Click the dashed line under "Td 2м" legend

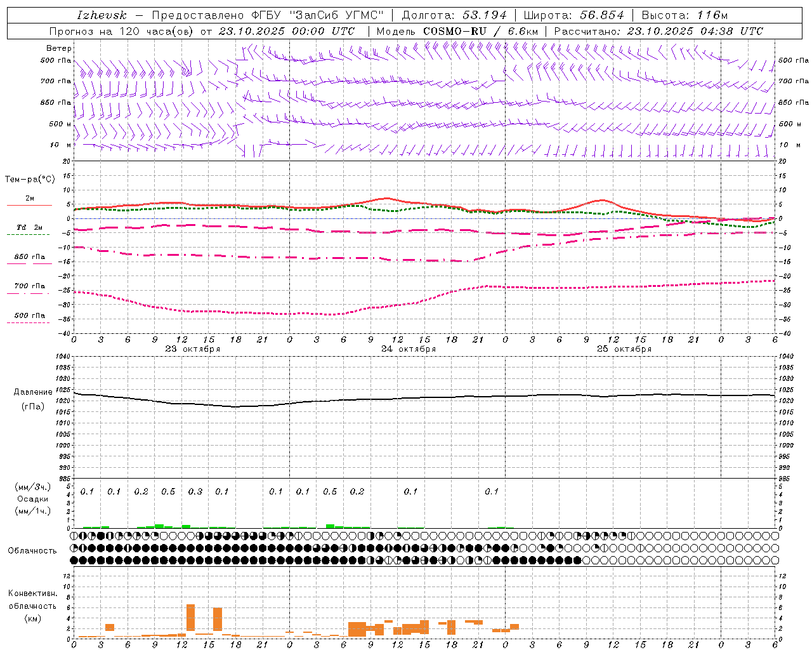click(28, 235)
